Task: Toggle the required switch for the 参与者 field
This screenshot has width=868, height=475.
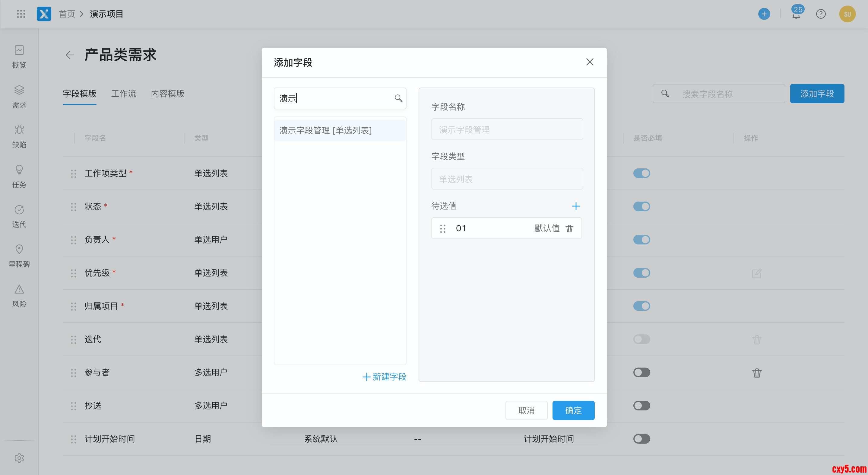Action: coord(641,372)
